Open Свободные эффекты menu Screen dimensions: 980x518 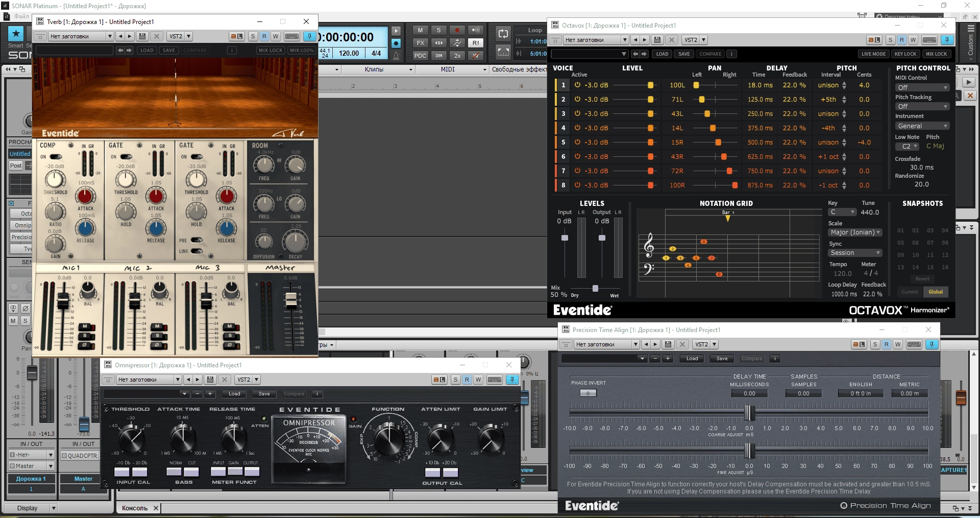point(518,69)
